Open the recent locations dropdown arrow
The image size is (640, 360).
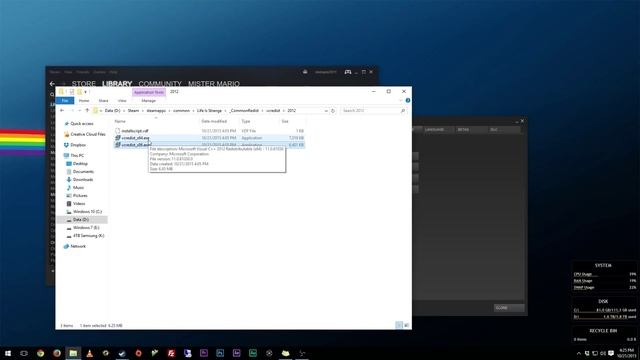80,111
